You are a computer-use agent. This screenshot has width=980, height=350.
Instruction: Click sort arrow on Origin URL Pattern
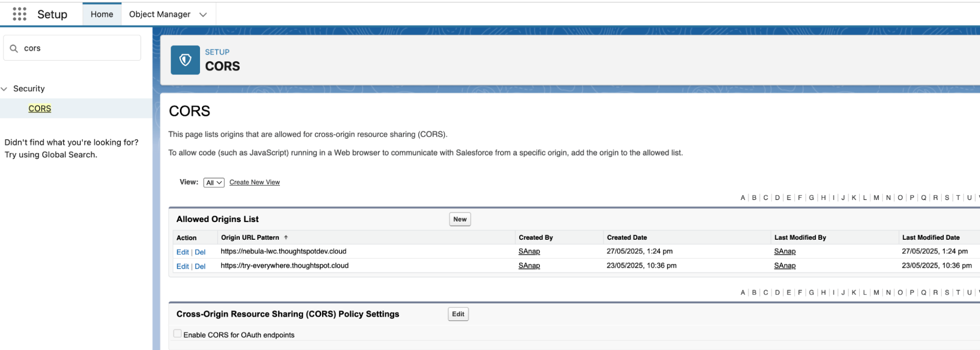[286, 237]
